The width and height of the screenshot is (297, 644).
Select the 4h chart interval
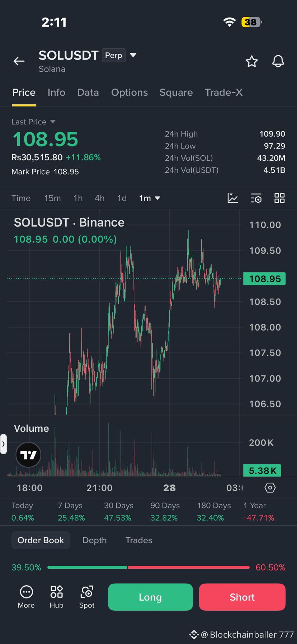pos(100,198)
